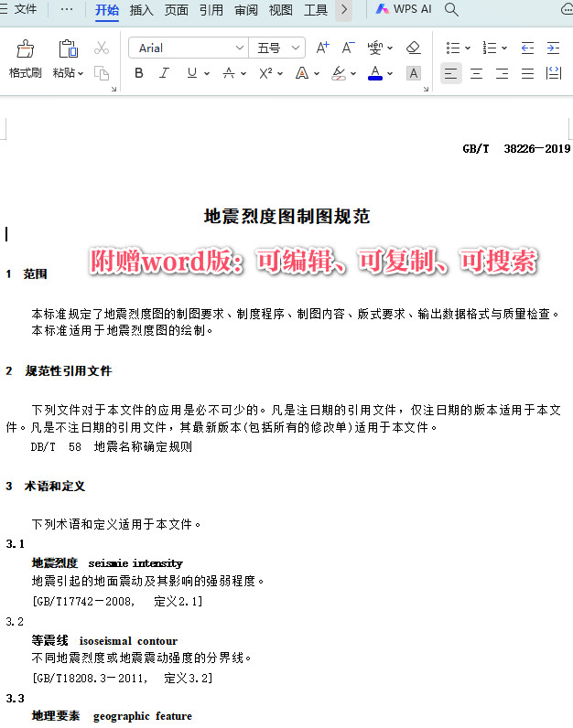
Task: Click the text effects A icon
Action: [x=302, y=73]
